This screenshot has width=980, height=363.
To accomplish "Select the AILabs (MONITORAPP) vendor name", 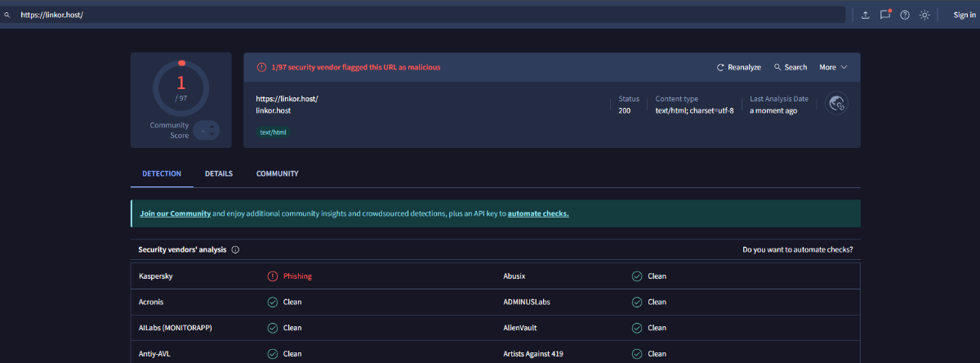I will [175, 328].
